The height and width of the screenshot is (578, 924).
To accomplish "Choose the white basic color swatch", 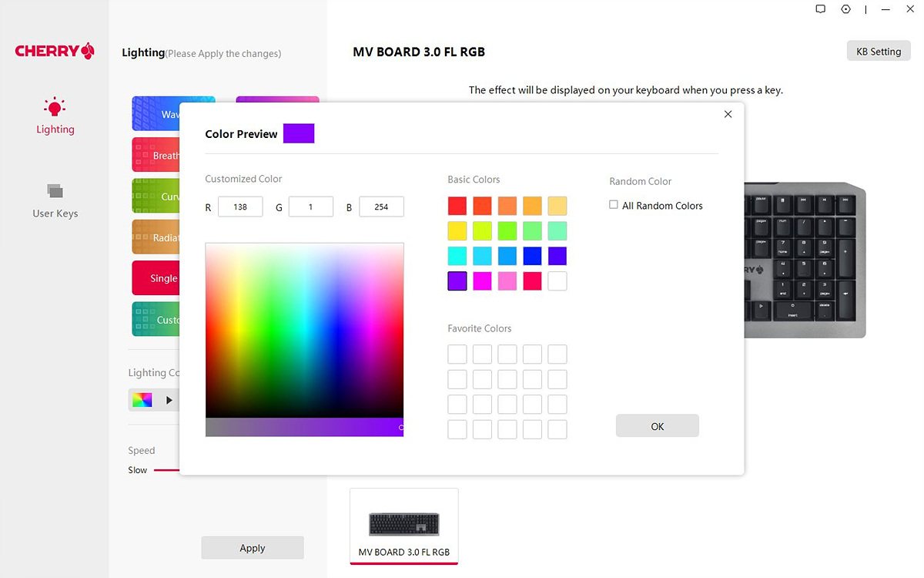I will pyautogui.click(x=557, y=281).
